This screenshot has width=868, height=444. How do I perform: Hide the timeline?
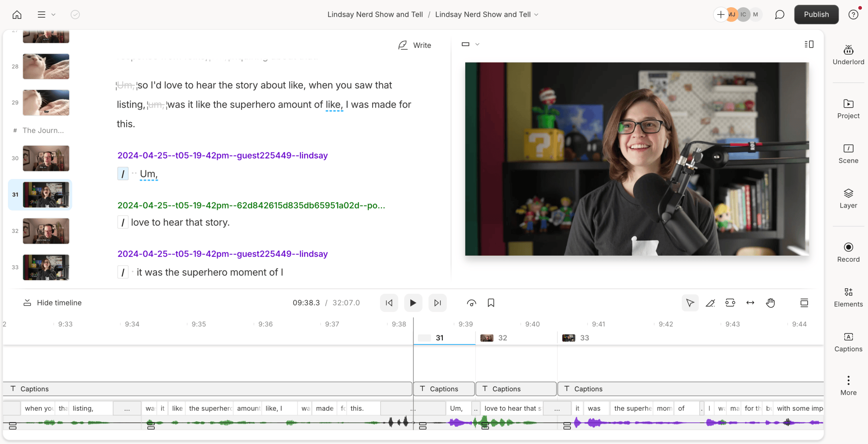click(52, 303)
